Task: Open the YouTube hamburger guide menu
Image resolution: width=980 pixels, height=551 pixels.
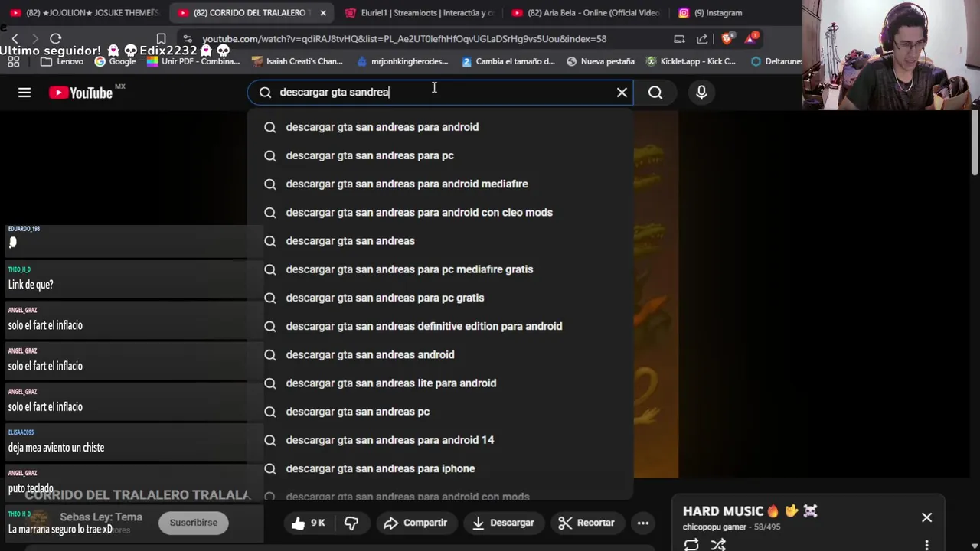Action: 24,93
